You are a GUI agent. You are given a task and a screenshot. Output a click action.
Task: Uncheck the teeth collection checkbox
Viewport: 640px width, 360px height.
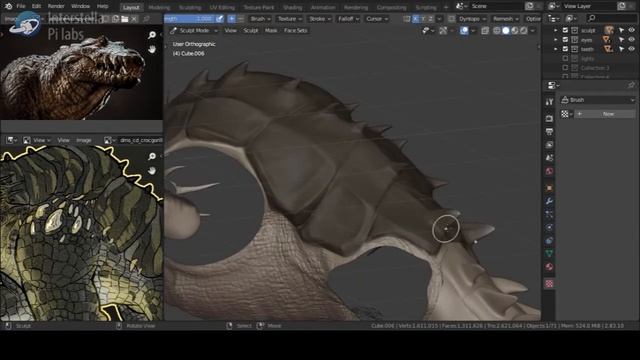[x=565, y=49]
